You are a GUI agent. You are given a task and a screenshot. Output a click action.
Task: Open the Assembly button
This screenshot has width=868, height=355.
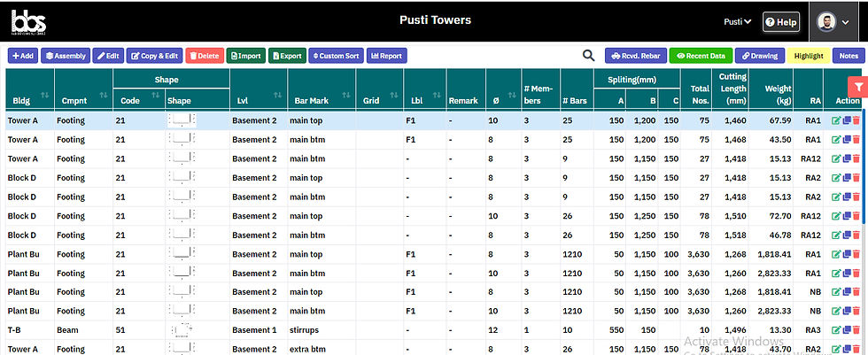66,56
